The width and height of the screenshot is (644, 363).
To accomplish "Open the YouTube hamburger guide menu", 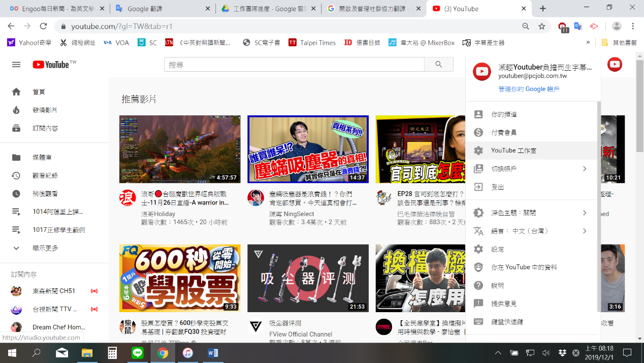I will pyautogui.click(x=16, y=65).
